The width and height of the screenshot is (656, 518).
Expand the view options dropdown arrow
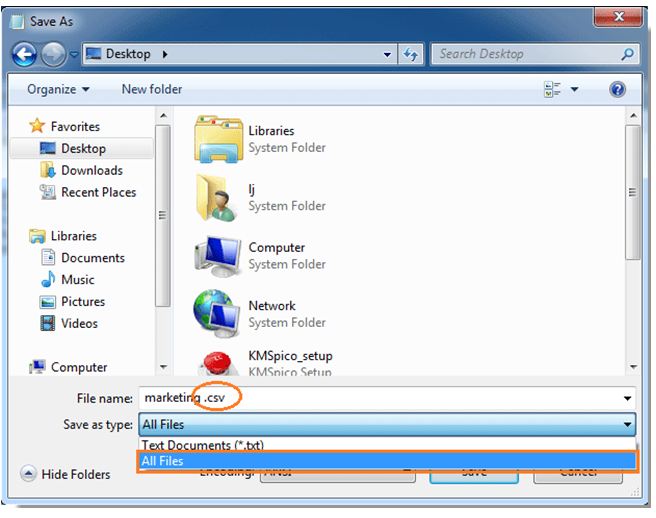click(574, 90)
